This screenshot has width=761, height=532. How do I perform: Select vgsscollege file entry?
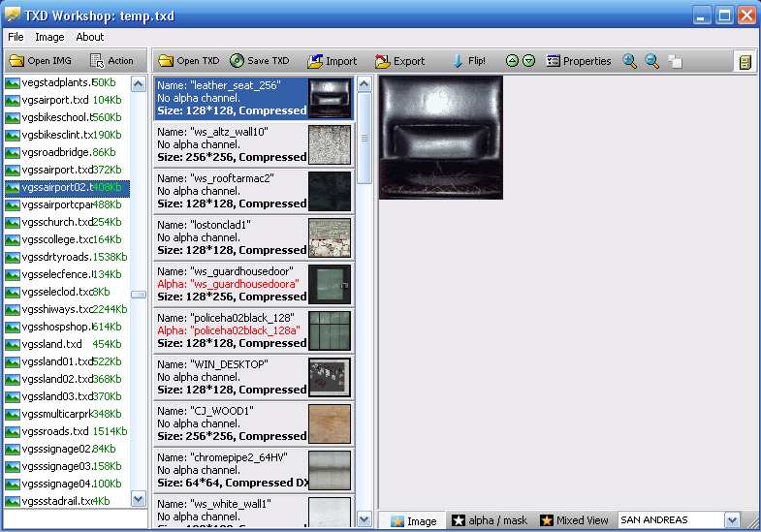click(67, 239)
